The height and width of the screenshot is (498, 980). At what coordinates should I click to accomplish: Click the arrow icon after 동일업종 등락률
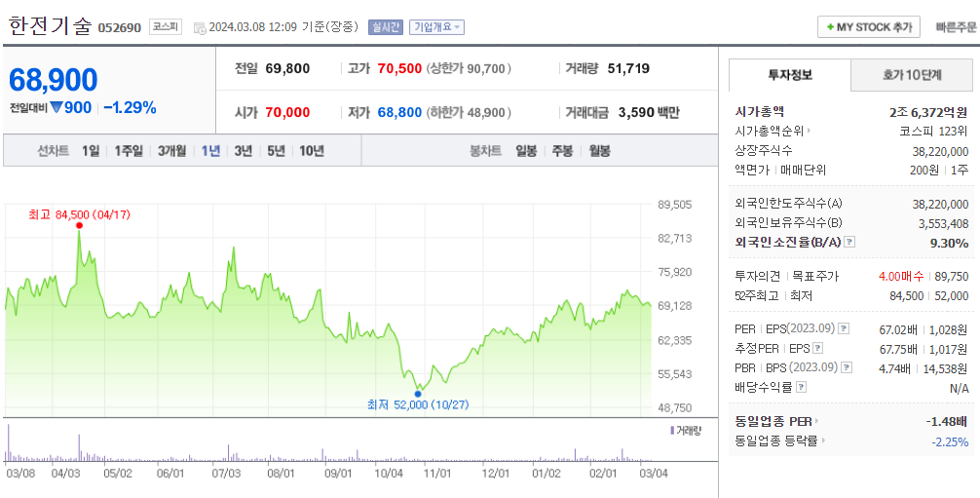pos(822,441)
